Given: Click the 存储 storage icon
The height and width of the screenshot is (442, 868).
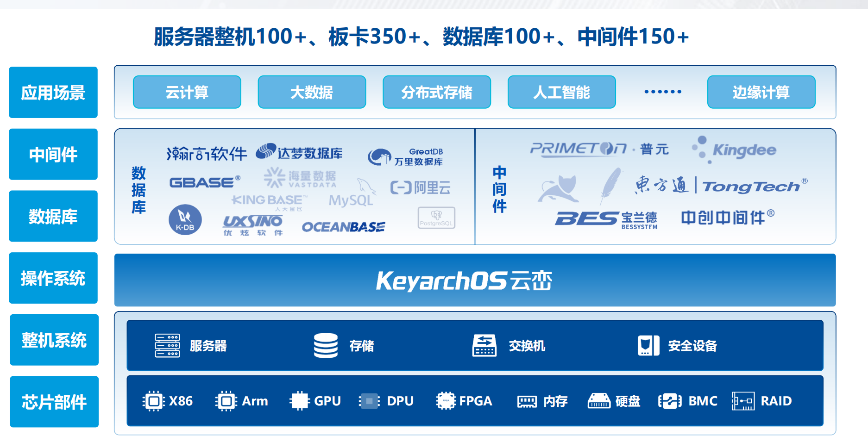Looking at the screenshot, I should point(326,345).
